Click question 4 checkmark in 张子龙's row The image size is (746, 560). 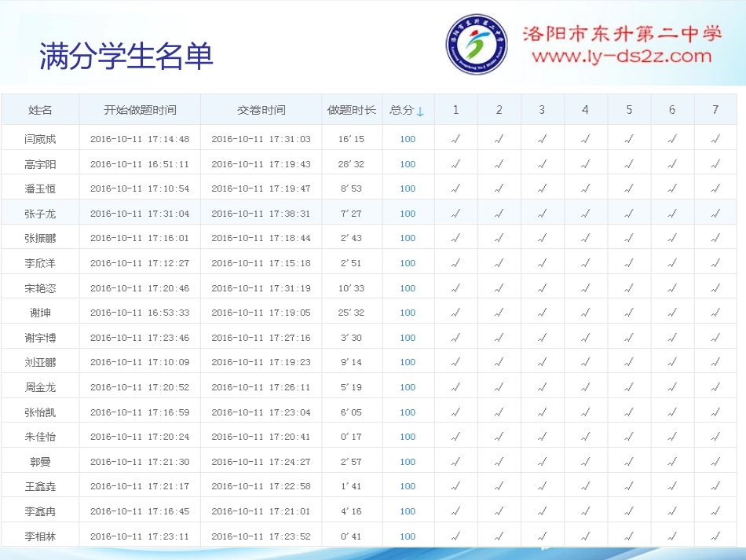click(x=586, y=214)
